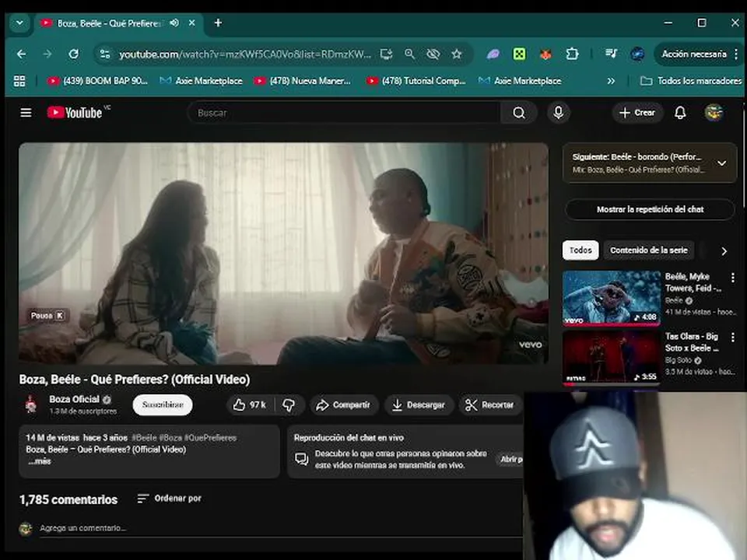Image resolution: width=747 pixels, height=560 pixels.
Task: Open first Axie Marketplace bookmark
Action: click(x=202, y=81)
